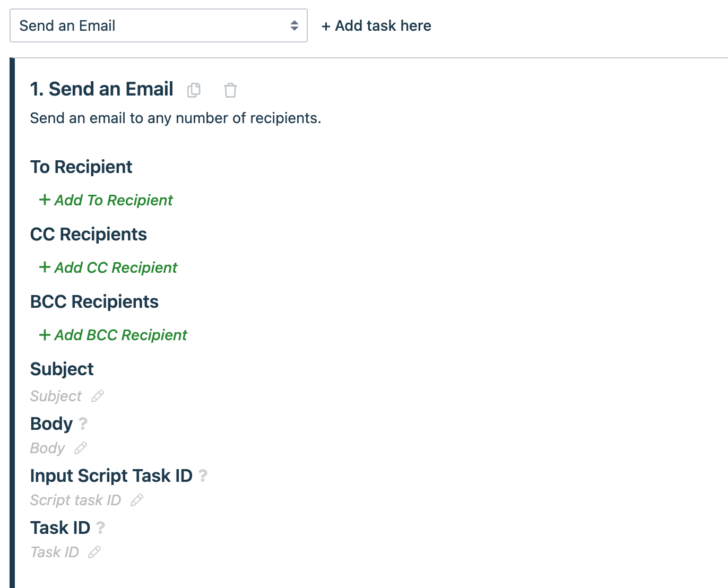The image size is (728, 588).
Task: Click the Script task ID placeholder
Action: [75, 500]
